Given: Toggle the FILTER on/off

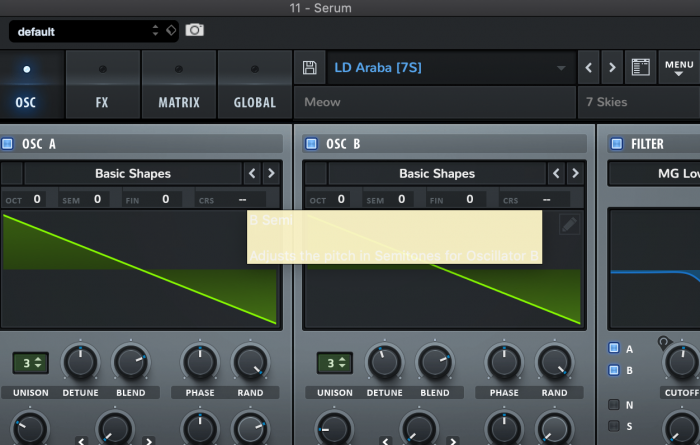Looking at the screenshot, I should point(617,144).
